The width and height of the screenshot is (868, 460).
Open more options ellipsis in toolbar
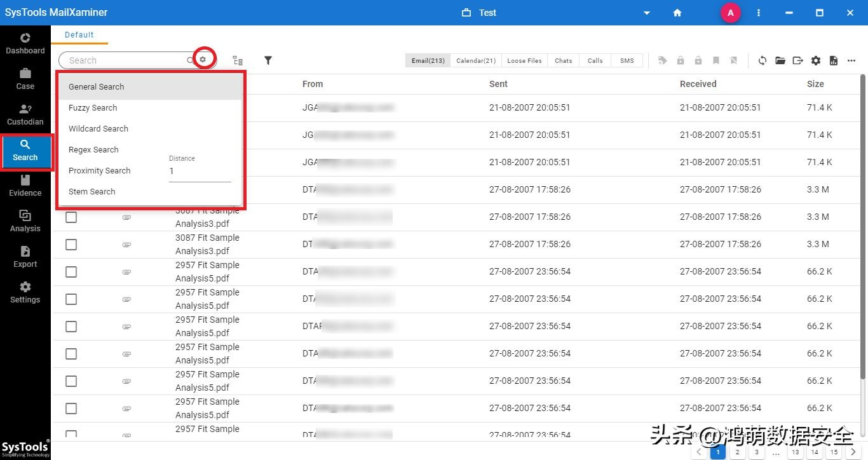(x=851, y=60)
